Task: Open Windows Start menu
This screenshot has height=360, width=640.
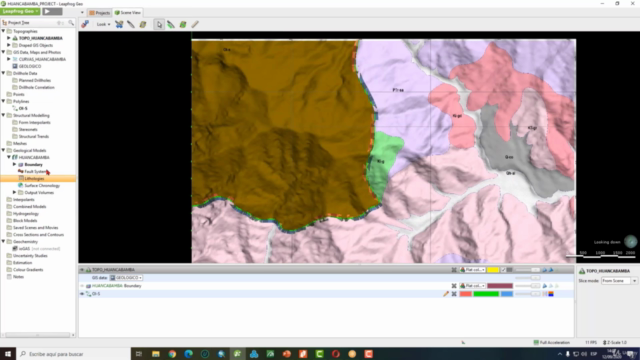Action: click(8, 354)
